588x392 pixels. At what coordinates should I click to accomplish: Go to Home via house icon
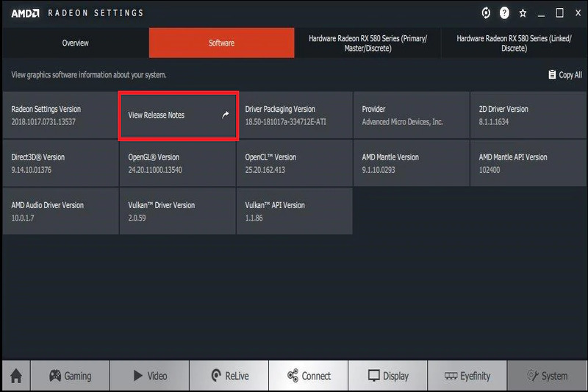pos(15,376)
